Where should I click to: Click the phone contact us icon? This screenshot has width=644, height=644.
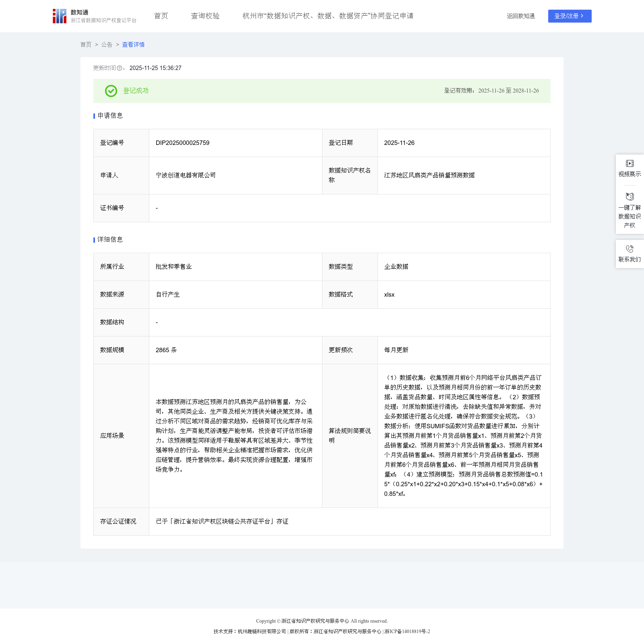click(630, 249)
